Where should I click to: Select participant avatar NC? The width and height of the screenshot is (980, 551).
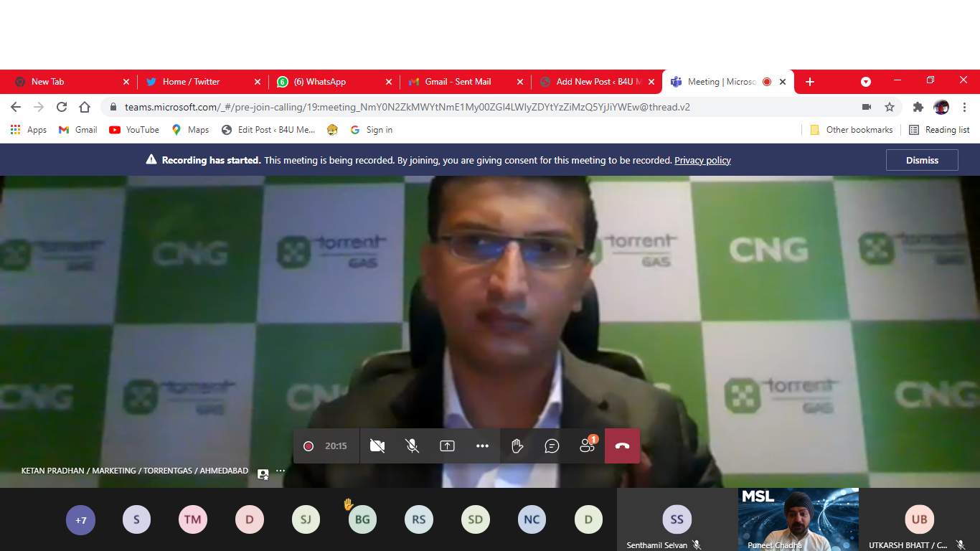(x=532, y=520)
